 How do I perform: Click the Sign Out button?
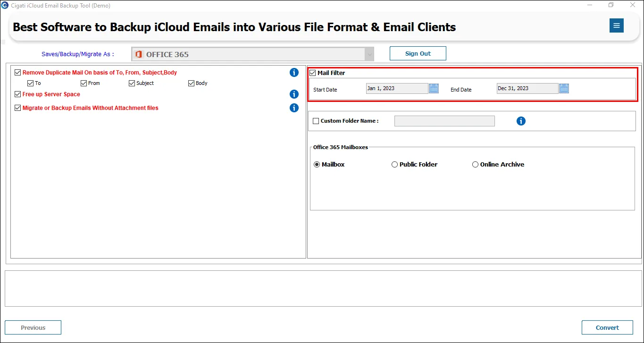click(418, 53)
